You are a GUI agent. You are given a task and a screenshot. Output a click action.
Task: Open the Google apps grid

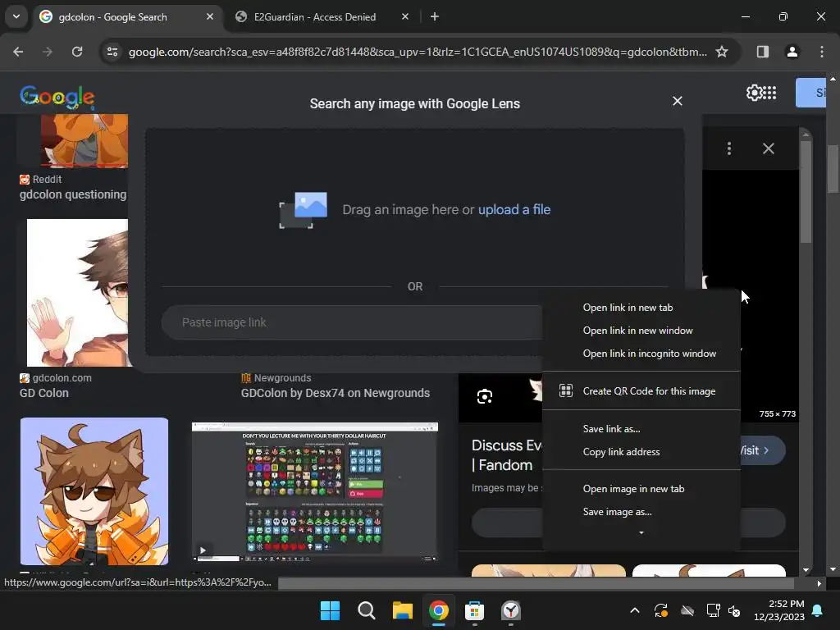pyautogui.click(x=769, y=93)
